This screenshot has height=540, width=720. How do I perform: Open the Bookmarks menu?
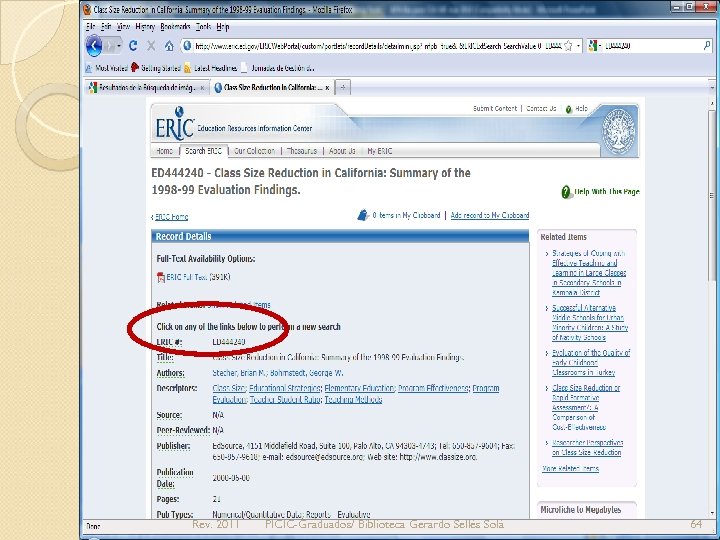[x=175, y=27]
